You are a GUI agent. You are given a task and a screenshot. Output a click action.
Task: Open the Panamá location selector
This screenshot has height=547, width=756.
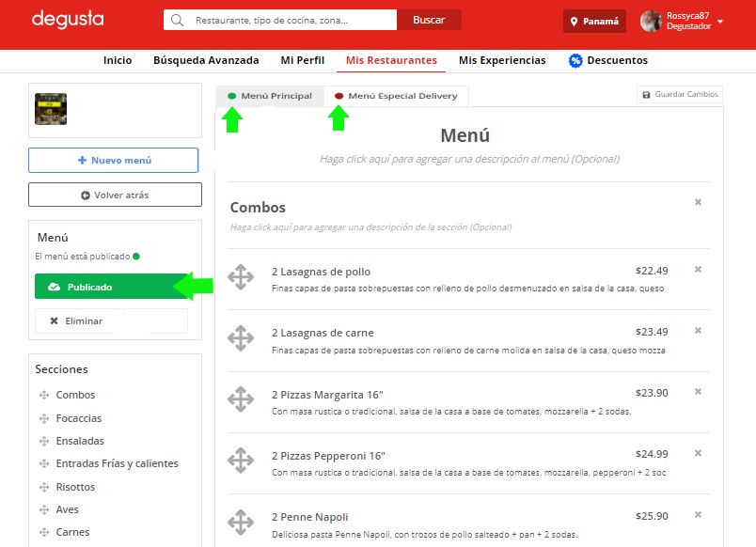pyautogui.click(x=594, y=22)
